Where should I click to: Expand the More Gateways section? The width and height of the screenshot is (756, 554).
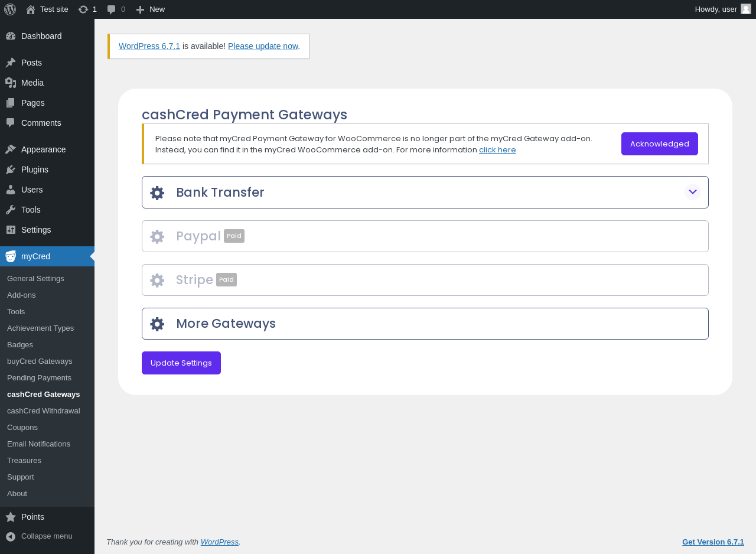click(x=425, y=324)
